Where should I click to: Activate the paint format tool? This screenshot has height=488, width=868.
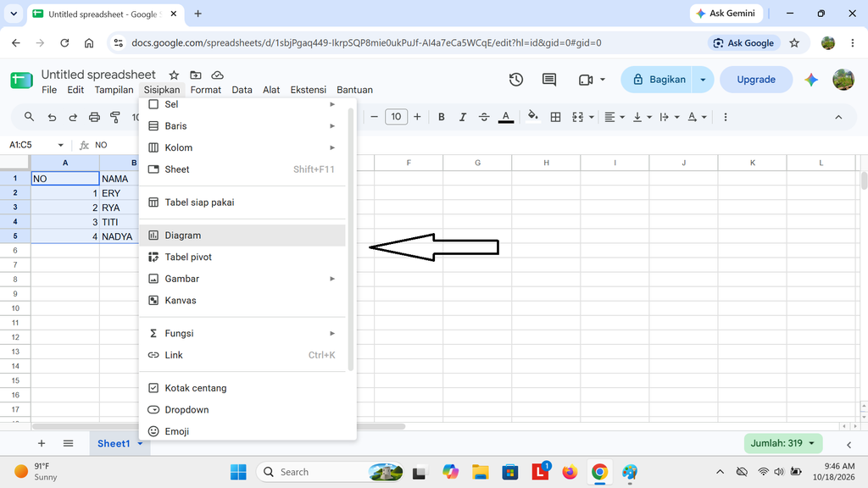click(x=115, y=117)
